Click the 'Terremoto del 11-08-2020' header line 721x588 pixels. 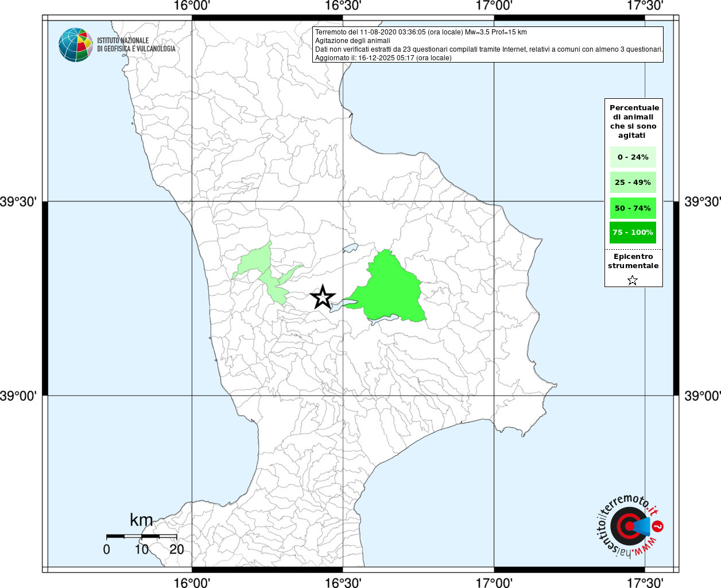pyautogui.click(x=421, y=32)
